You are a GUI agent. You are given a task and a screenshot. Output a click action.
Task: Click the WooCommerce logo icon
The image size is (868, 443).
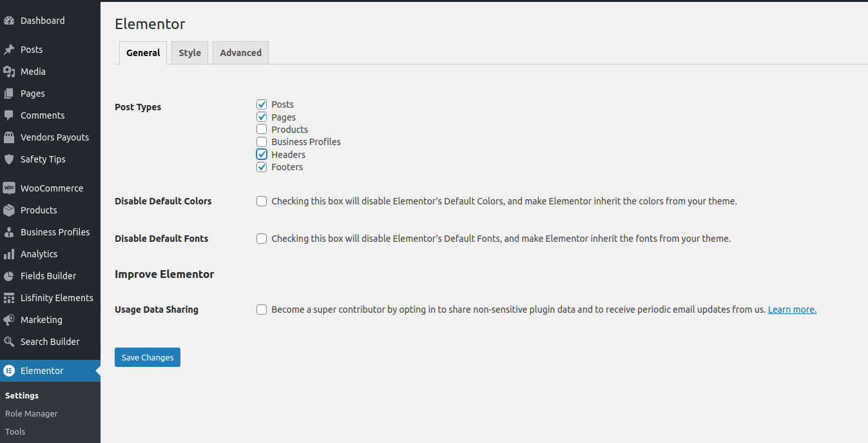(9, 188)
